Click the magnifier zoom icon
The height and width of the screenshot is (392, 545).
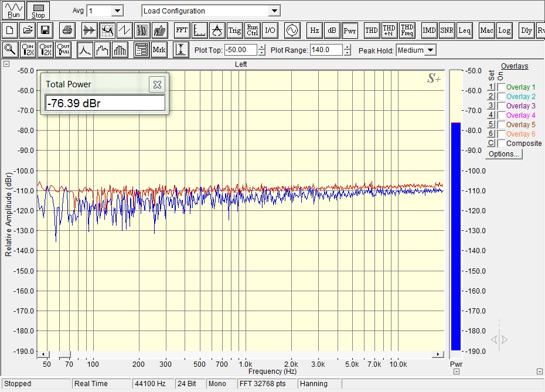[10, 50]
